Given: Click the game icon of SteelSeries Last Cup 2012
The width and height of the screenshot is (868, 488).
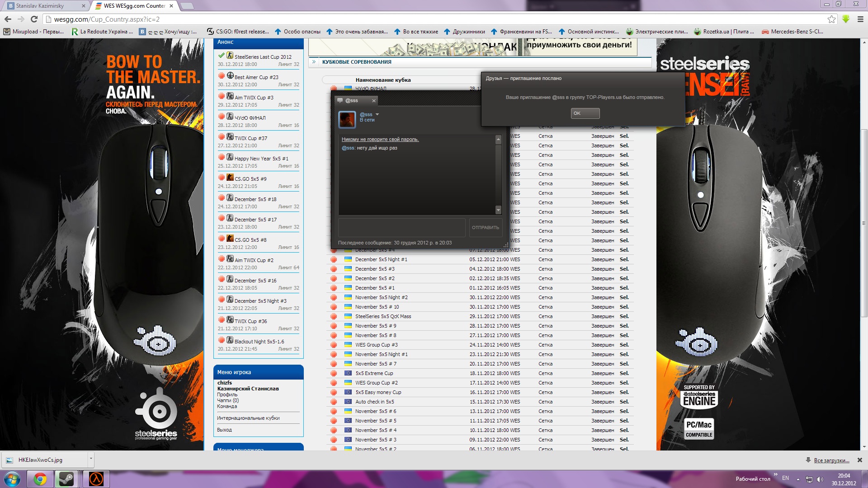Looking at the screenshot, I should click(230, 56).
